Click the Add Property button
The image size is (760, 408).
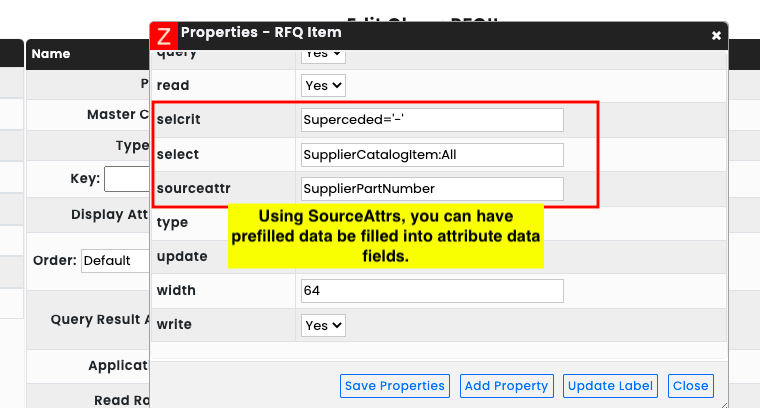(x=507, y=386)
